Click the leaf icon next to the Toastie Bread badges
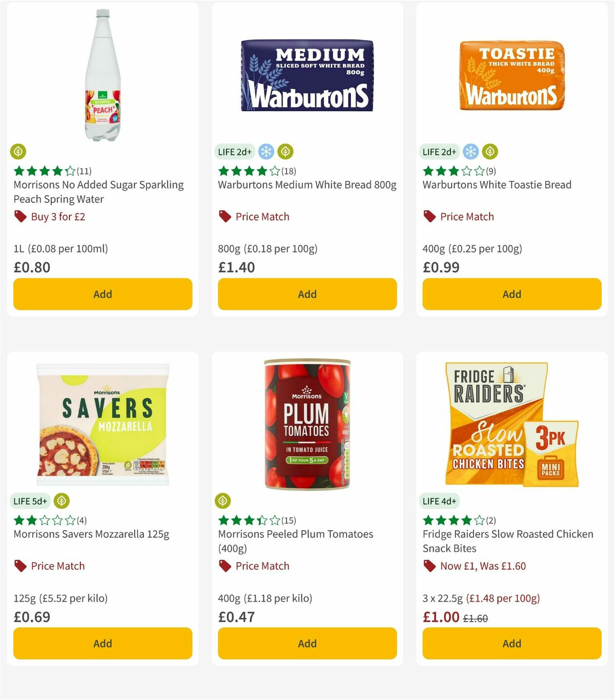Screen dimensions: 615x700 click(x=489, y=152)
